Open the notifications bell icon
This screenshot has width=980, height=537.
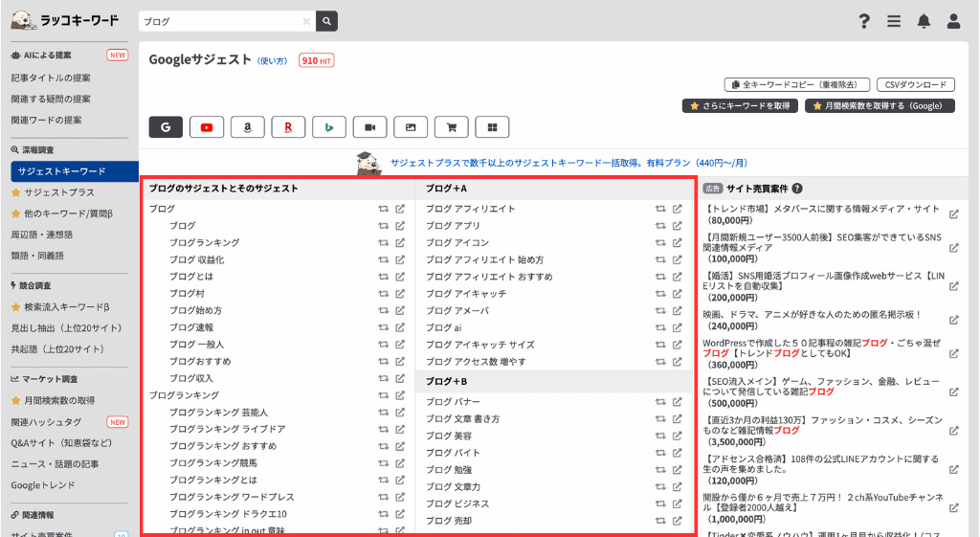point(924,21)
